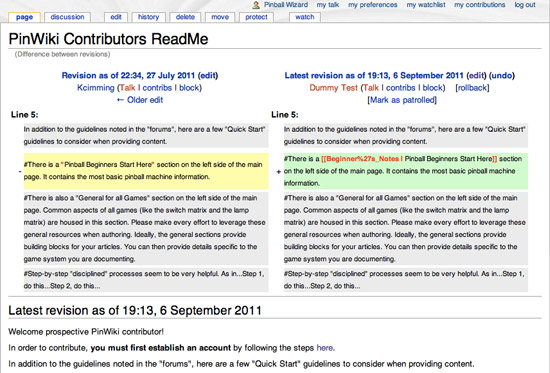Click the watch tab

click(x=305, y=17)
